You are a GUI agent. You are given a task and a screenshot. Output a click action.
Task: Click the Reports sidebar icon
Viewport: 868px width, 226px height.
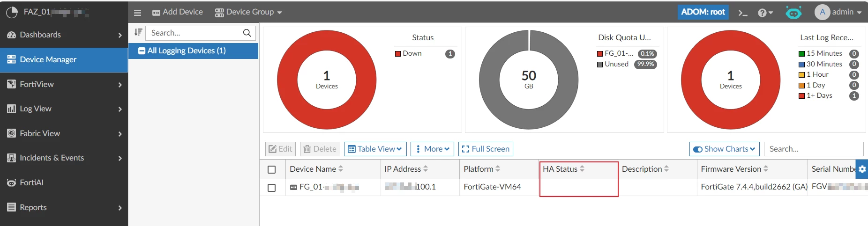pyautogui.click(x=12, y=207)
